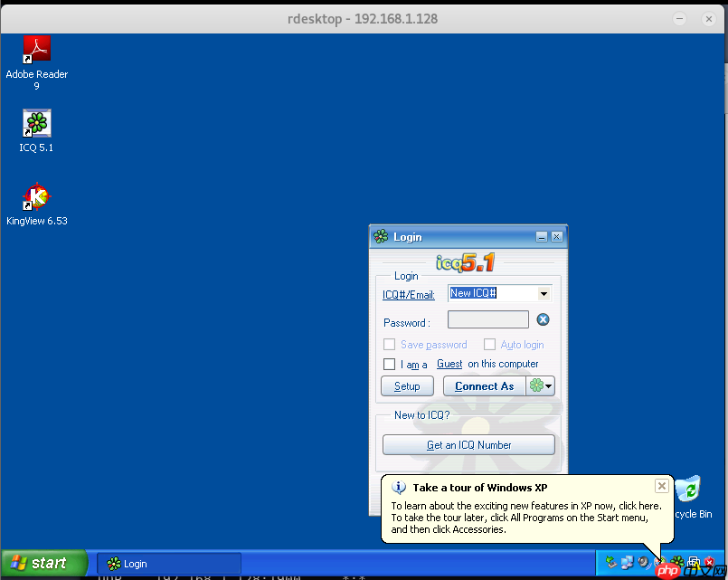Click the blue clear-password X icon

click(x=543, y=319)
